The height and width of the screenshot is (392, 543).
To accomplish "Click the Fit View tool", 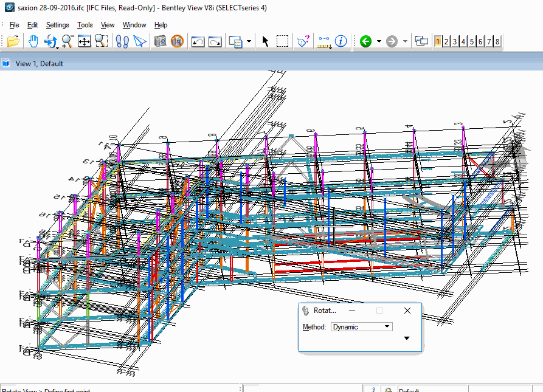I will click(84, 41).
